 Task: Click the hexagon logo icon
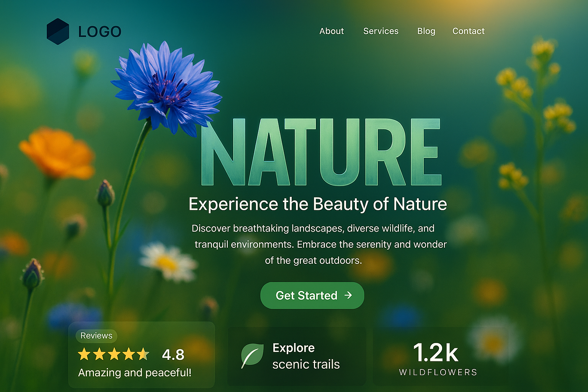58,31
